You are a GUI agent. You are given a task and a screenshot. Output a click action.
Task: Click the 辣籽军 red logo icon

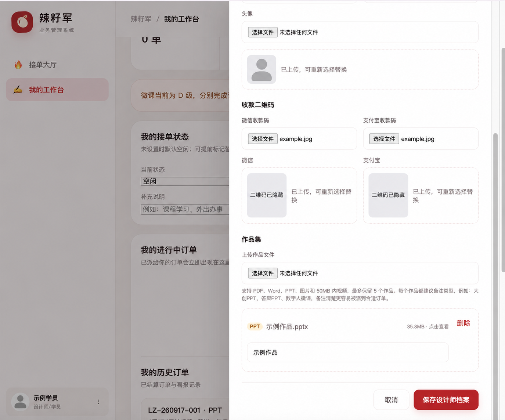point(22,22)
